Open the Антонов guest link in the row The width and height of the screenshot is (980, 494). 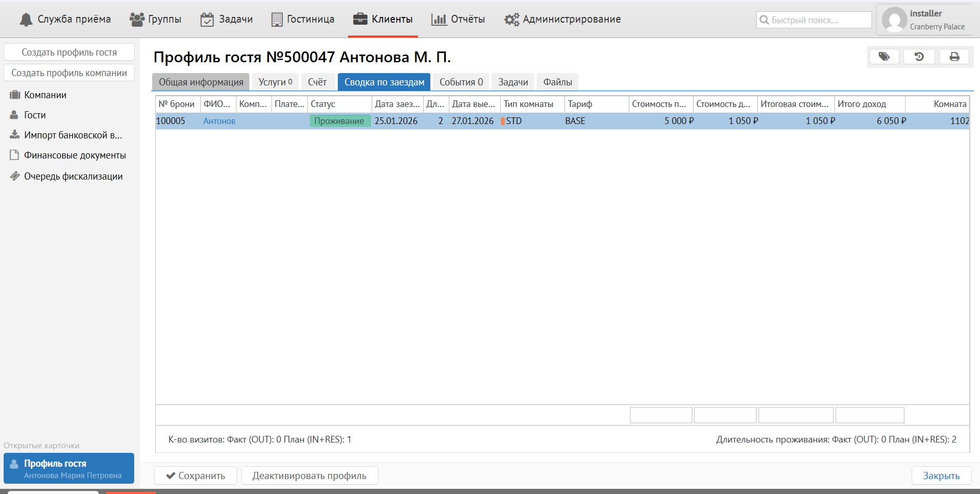pyautogui.click(x=220, y=121)
